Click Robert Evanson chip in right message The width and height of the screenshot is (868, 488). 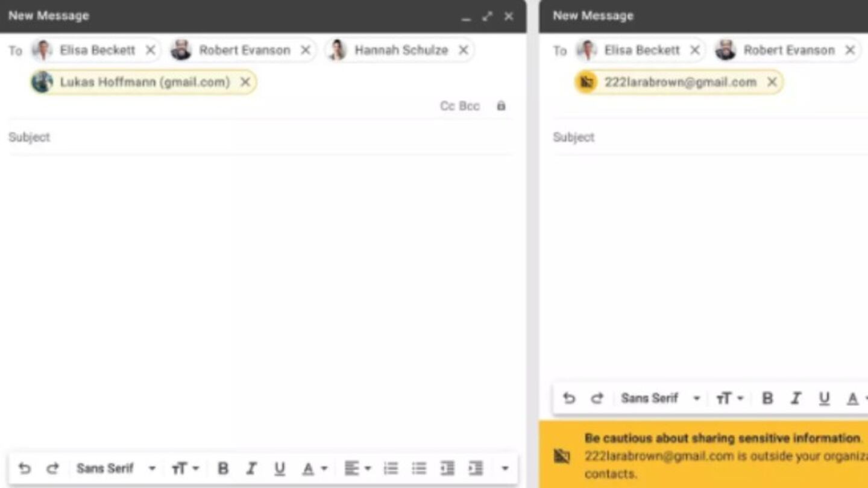point(787,50)
